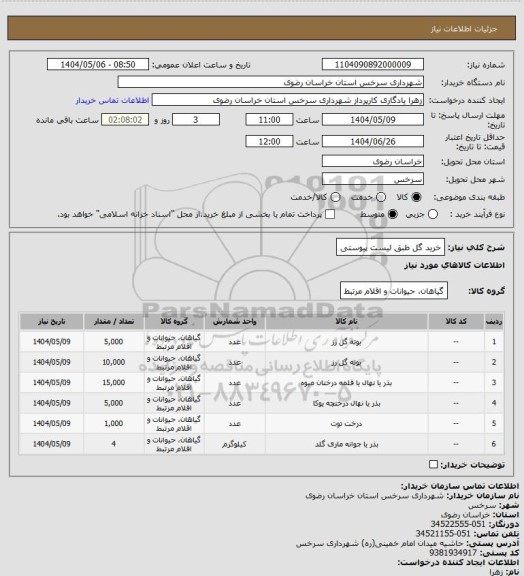Select row 3 fruit tree seedling item name
Screen dimensions: 524x576
coord(346,383)
